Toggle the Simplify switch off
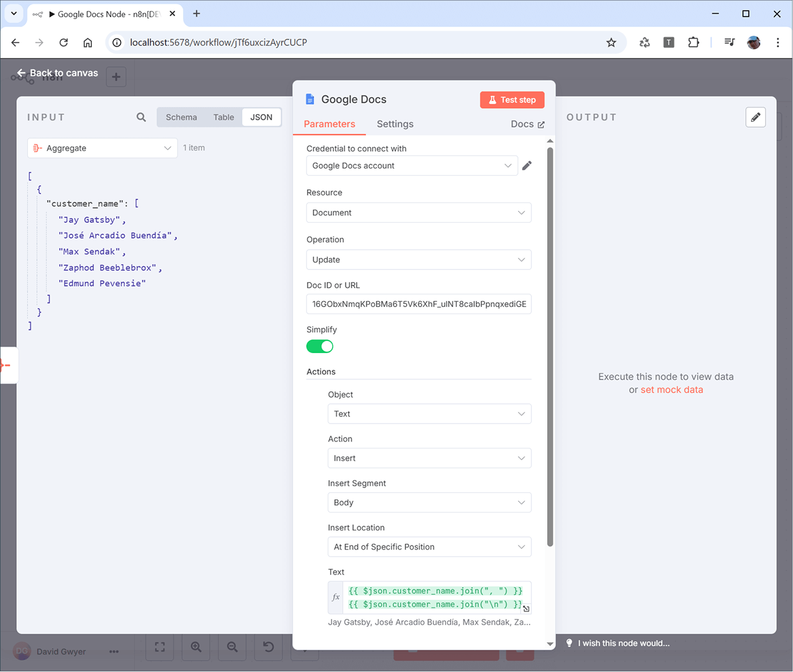 319,346
